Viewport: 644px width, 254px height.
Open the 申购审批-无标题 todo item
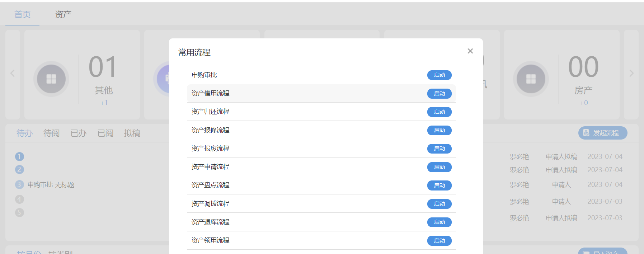(51, 185)
